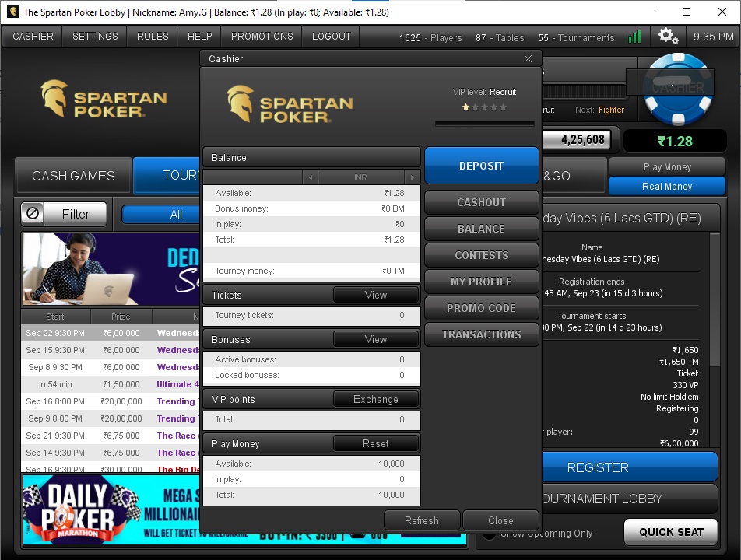Select previous currency with left arrow

311,177
